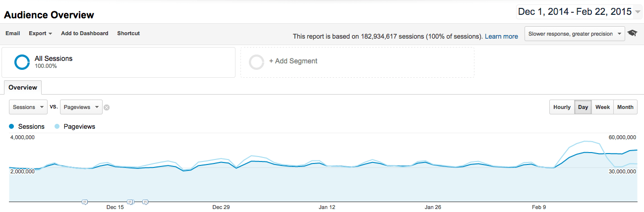Viewport: 644px width, 212px height.
Task: Click the All Sessions donut icon
Action: [22, 62]
